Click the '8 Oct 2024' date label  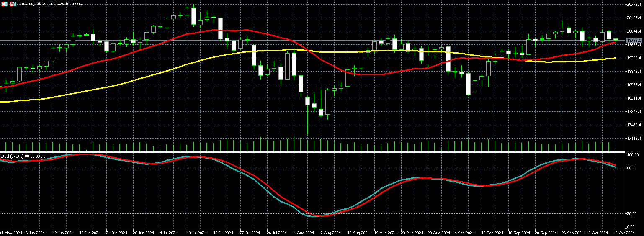point(626,233)
